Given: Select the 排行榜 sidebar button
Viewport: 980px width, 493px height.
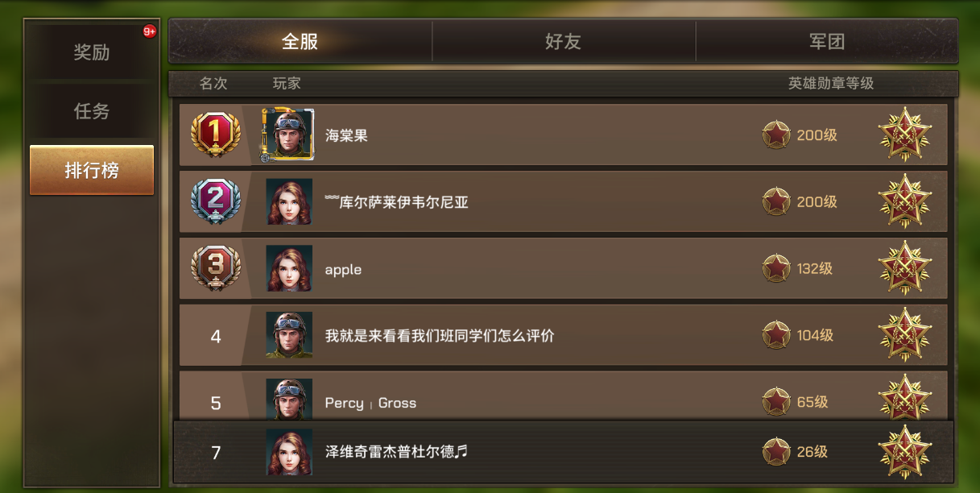Looking at the screenshot, I should click(x=92, y=170).
